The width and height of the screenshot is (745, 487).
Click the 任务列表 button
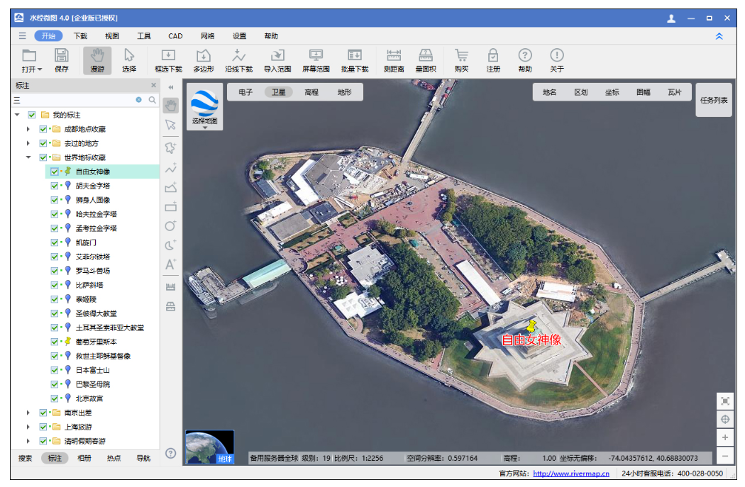pos(714,100)
